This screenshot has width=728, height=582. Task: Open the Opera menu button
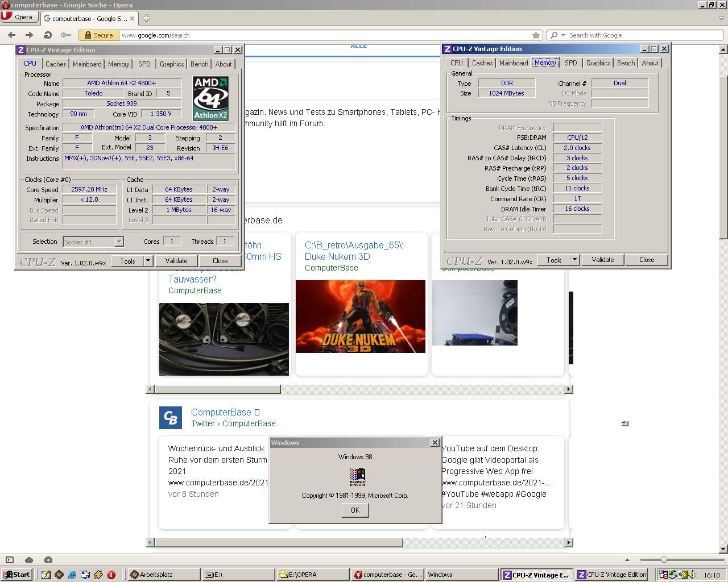(18, 17)
